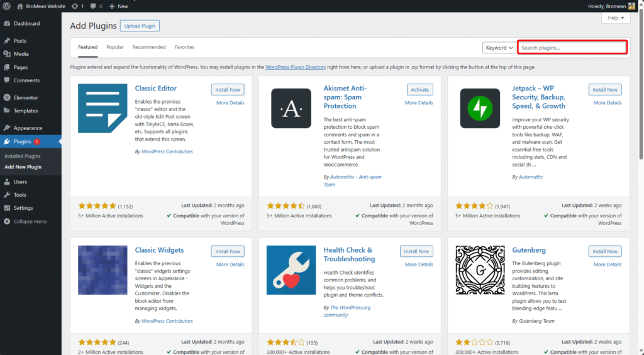Image resolution: width=644 pixels, height=355 pixels.
Task: Expand the Keyword search type dropdown
Action: [499, 47]
